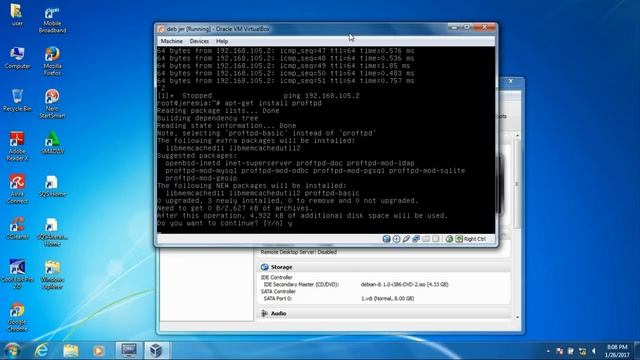Click the volume speaker icon in the tray

pyautogui.click(x=594, y=351)
